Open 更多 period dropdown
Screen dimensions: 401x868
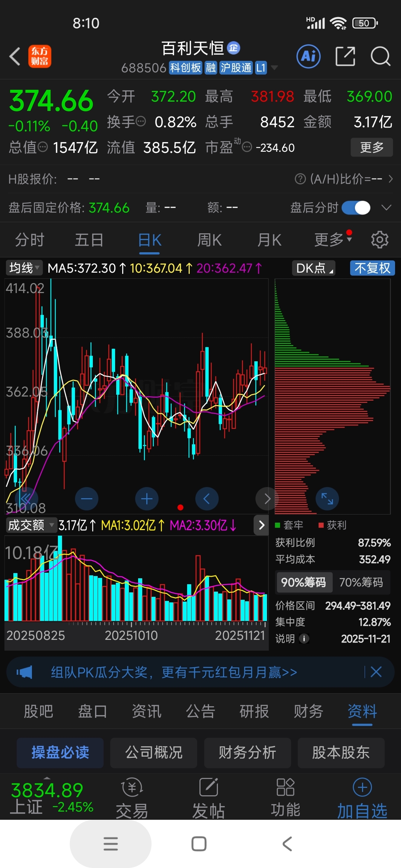click(333, 240)
